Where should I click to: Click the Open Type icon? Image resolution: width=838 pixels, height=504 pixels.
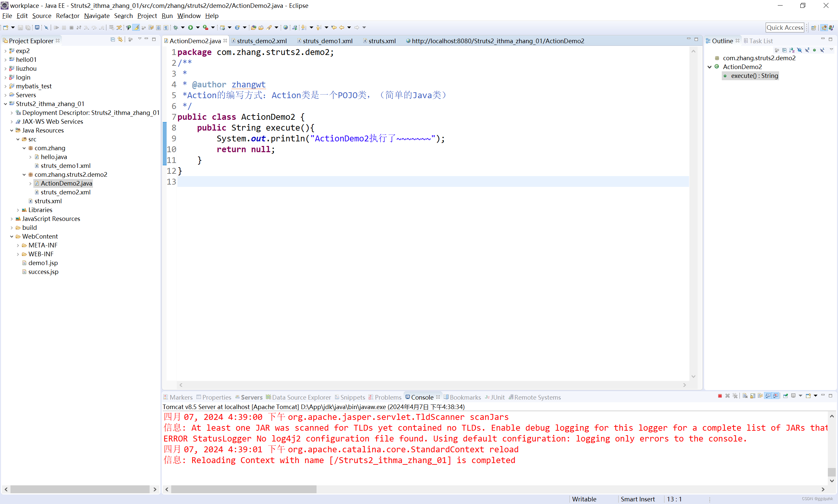(253, 27)
